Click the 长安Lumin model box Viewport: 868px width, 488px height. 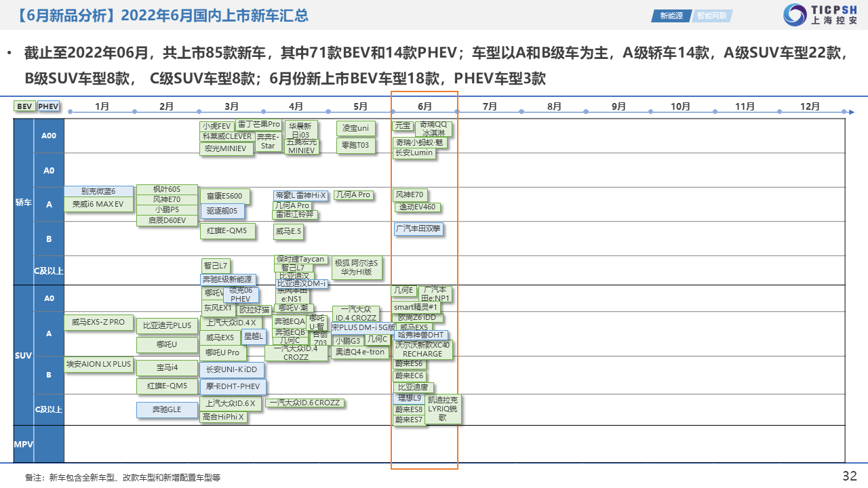[414, 153]
